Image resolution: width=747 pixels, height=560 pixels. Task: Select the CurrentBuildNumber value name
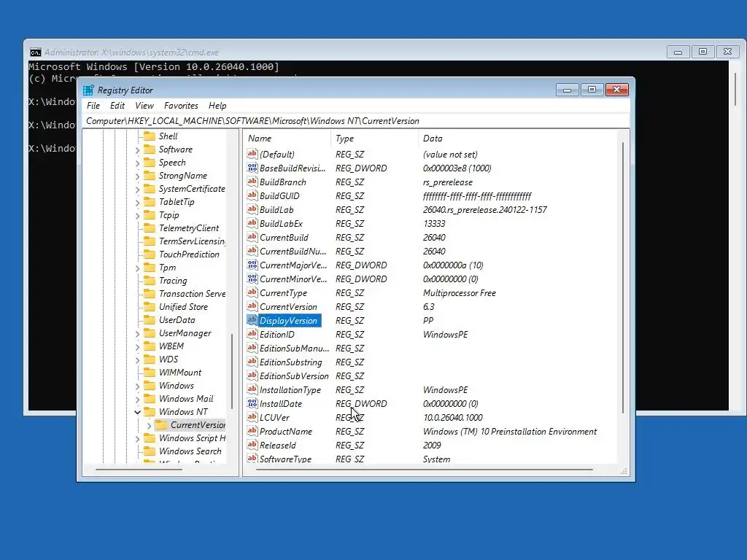[x=293, y=251]
